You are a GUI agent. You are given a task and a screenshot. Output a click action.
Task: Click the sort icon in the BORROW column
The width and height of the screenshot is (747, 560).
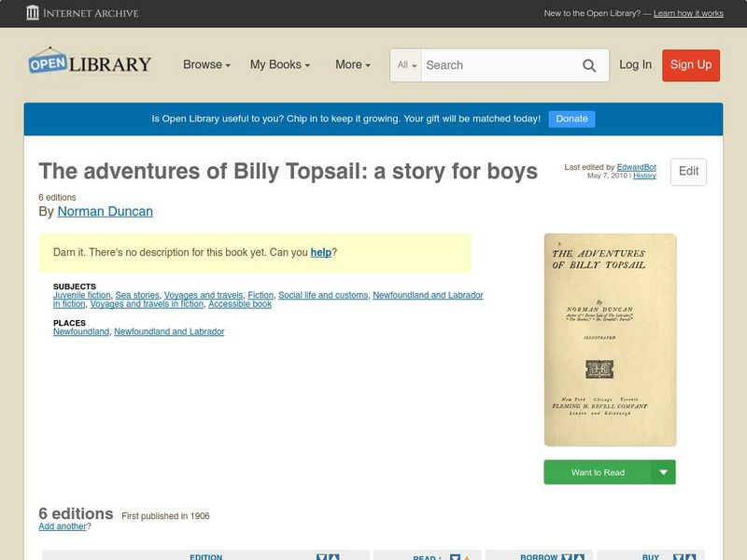569,555
